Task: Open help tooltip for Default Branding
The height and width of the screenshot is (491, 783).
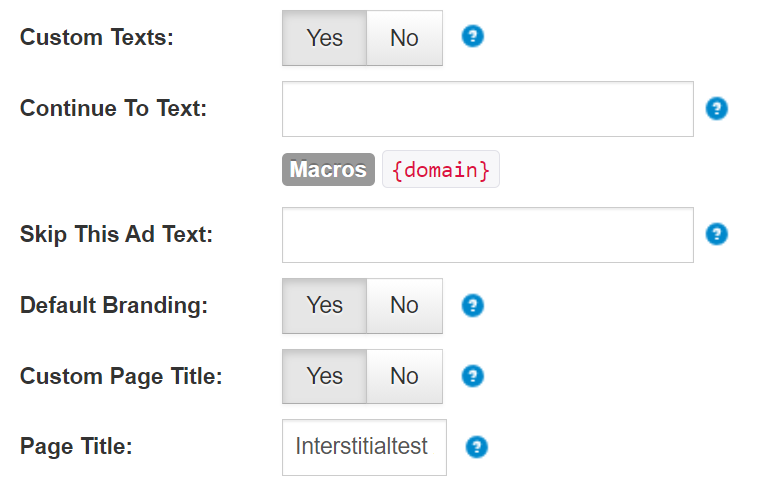Action: tap(473, 305)
